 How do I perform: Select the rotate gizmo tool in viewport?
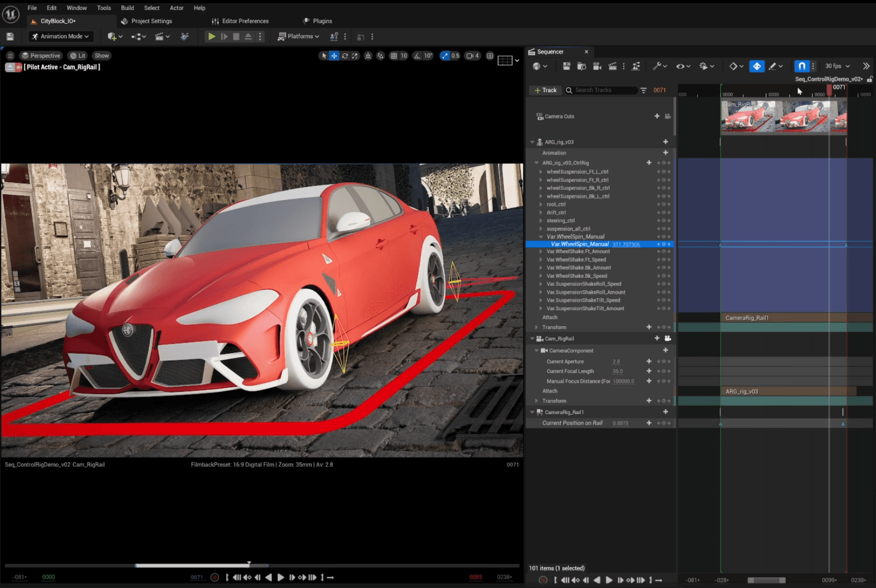345,56
